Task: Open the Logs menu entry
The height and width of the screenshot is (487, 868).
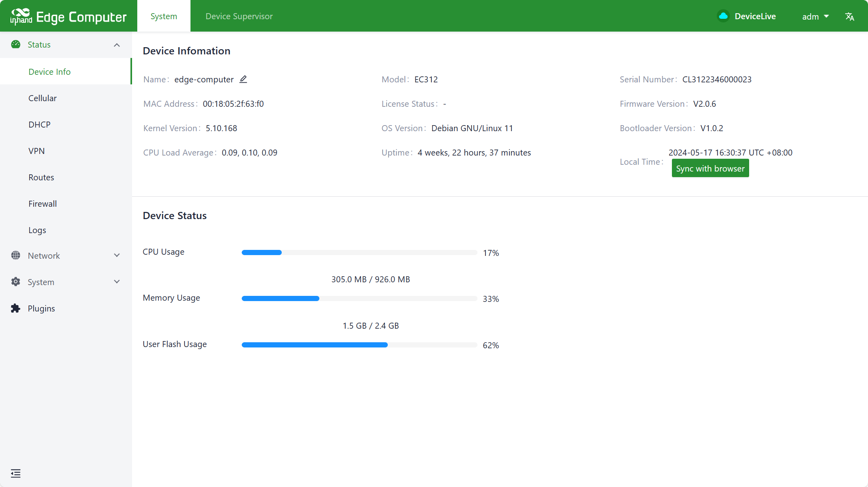Action: 37,230
